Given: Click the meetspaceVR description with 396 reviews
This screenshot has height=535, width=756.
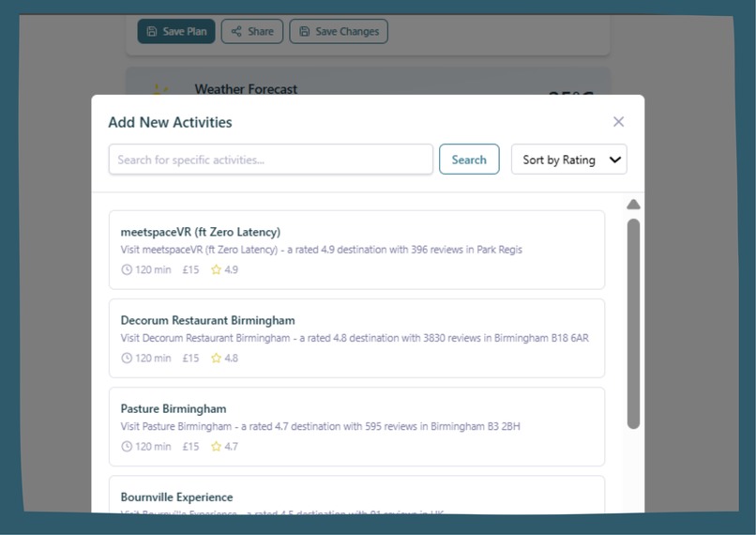Looking at the screenshot, I should (321, 250).
